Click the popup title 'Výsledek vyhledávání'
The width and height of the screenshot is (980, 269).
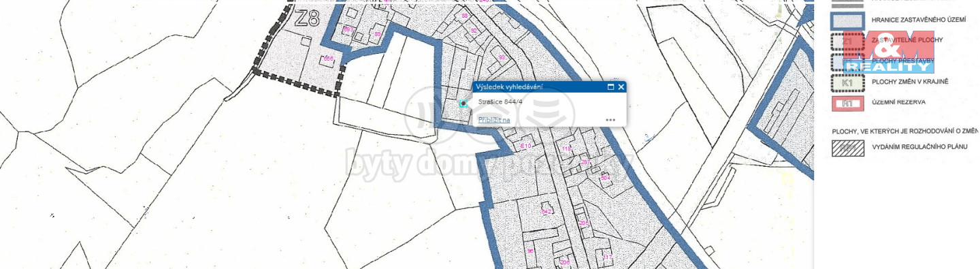click(x=508, y=87)
